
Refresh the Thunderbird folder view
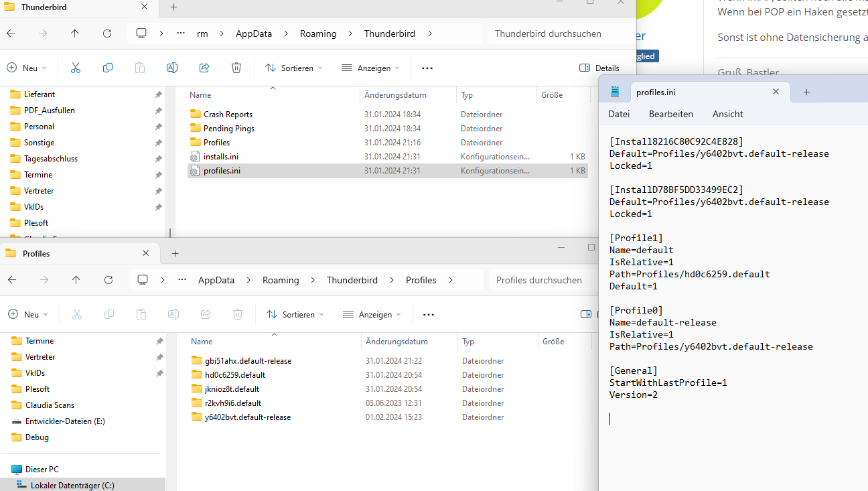(107, 33)
